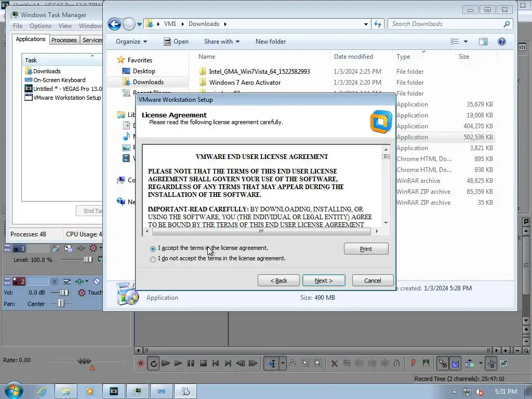Open video track automation settings dropdown arrow
Image resolution: width=532 pixels, height=399 pixels.
click(x=100, y=248)
